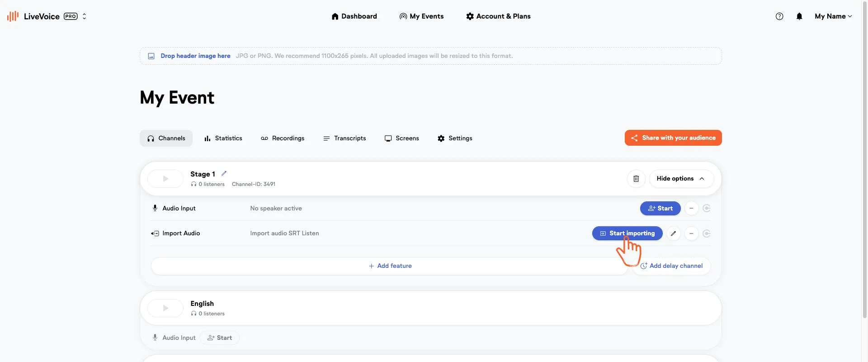Go to the Dashboard page
The image size is (868, 362).
(x=354, y=16)
